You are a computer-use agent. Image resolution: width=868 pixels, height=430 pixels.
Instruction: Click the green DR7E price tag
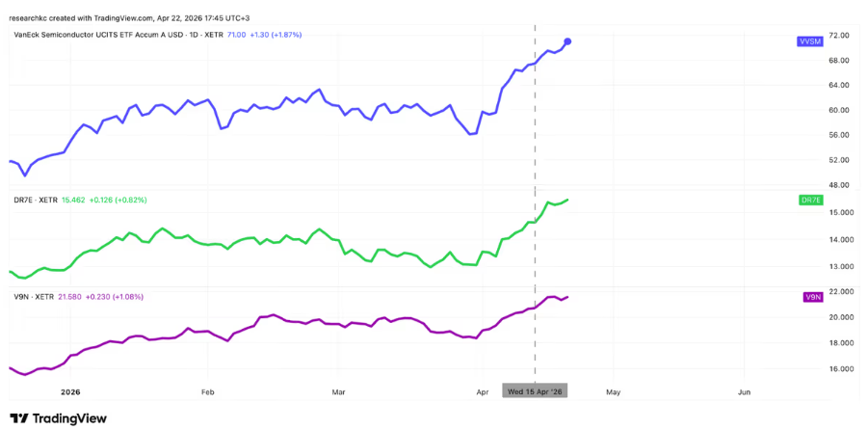pyautogui.click(x=810, y=200)
